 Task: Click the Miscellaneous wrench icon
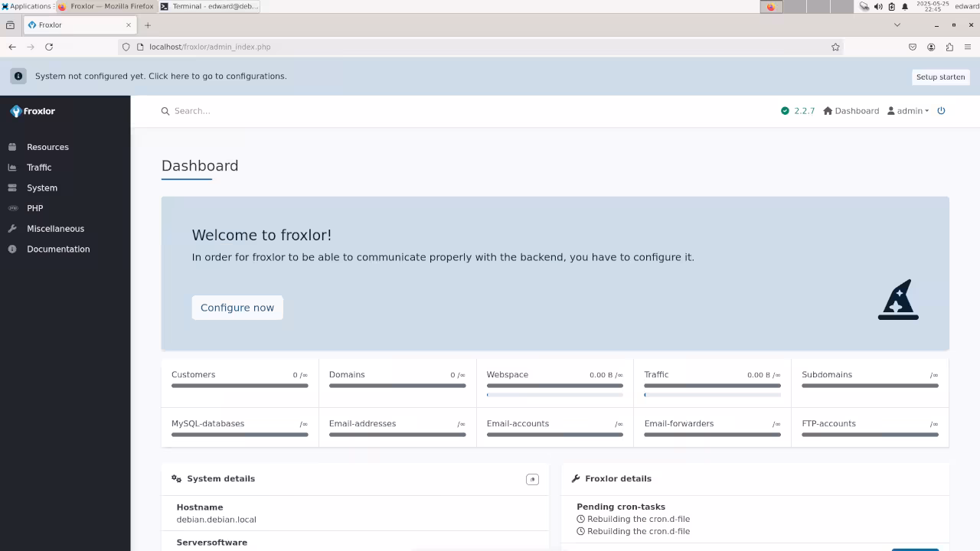tap(12, 229)
